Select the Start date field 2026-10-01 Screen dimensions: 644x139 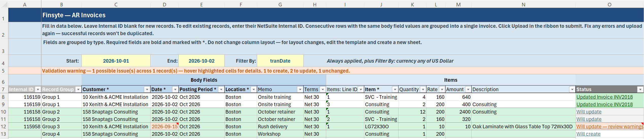pos(116,61)
